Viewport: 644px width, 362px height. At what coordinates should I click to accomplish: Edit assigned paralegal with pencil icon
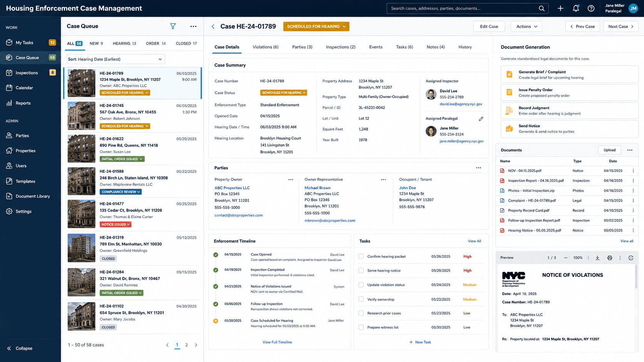point(481,119)
